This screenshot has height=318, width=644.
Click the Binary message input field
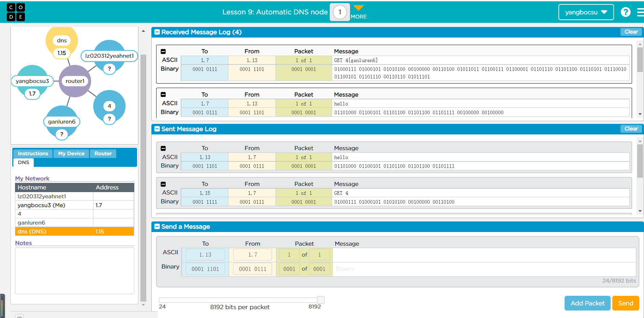[484, 269]
